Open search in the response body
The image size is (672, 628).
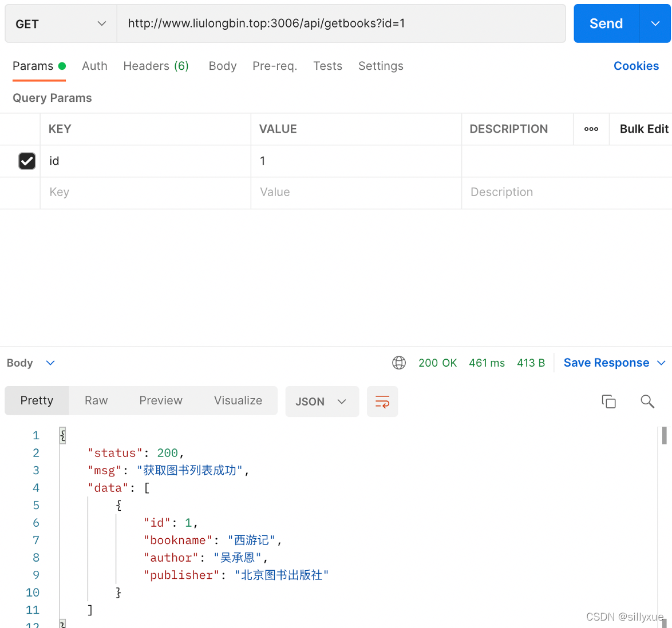(647, 402)
